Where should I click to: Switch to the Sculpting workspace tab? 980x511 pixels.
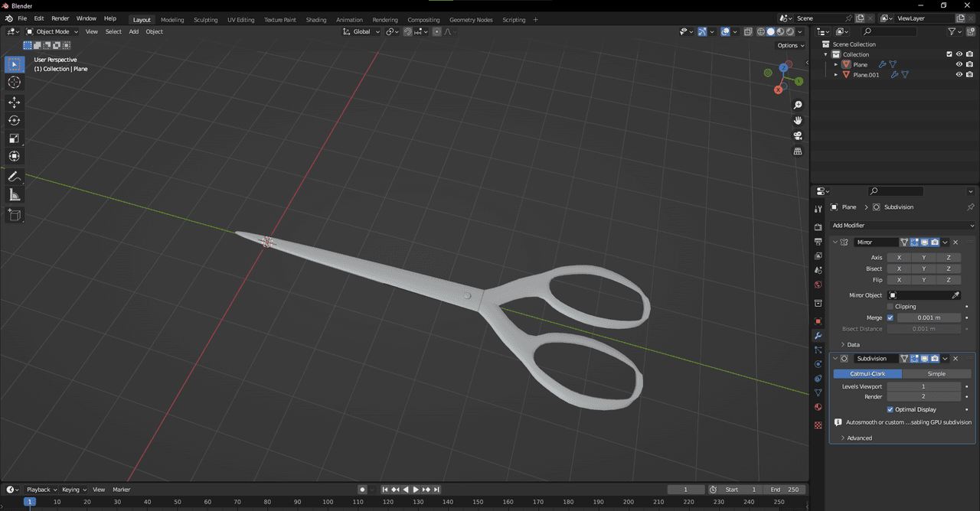pyautogui.click(x=205, y=20)
